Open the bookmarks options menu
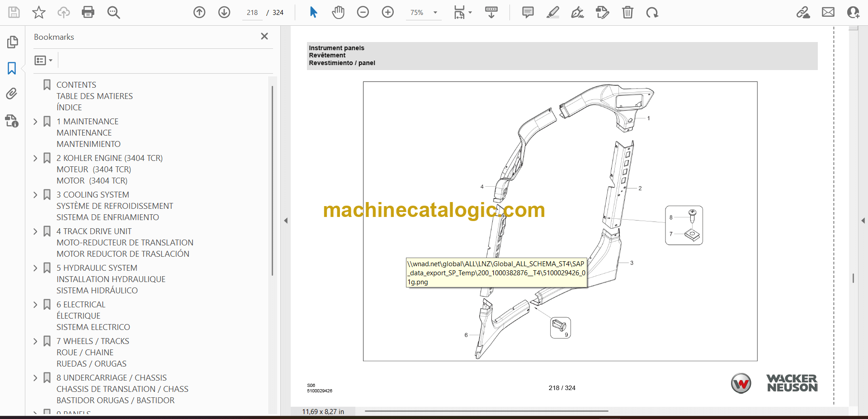The image size is (868, 419). pos(43,60)
